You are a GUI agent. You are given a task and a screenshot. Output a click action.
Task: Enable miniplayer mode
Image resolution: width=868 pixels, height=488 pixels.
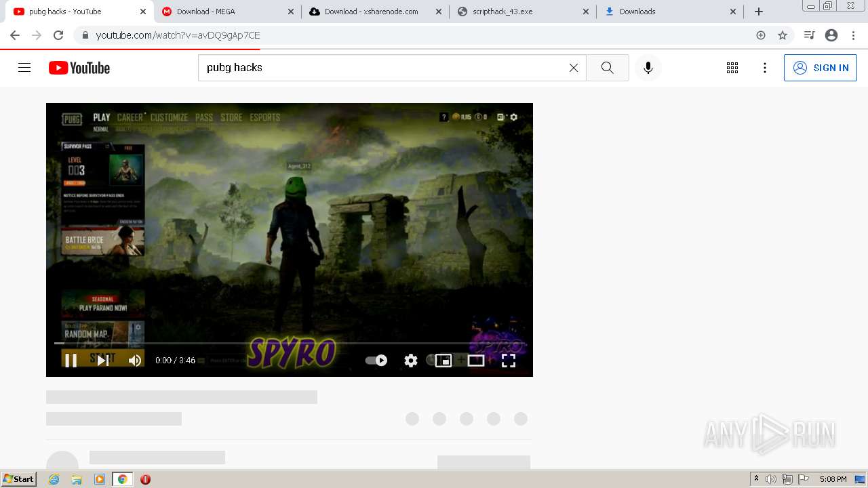click(x=443, y=361)
